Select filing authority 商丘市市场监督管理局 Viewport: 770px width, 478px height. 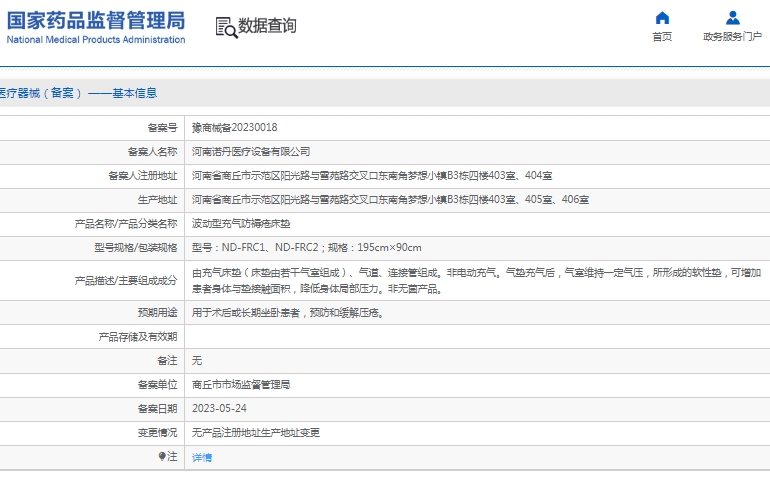point(241,385)
